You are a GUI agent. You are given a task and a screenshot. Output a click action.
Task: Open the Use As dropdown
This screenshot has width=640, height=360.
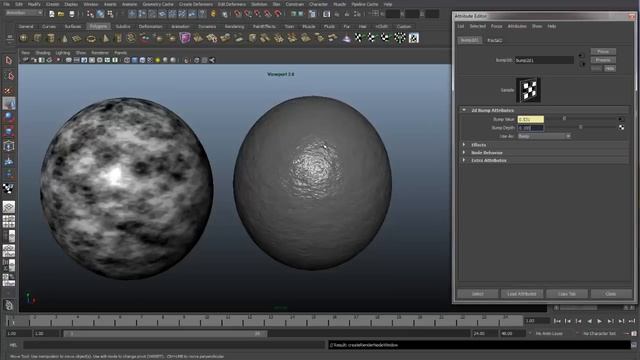(544, 136)
